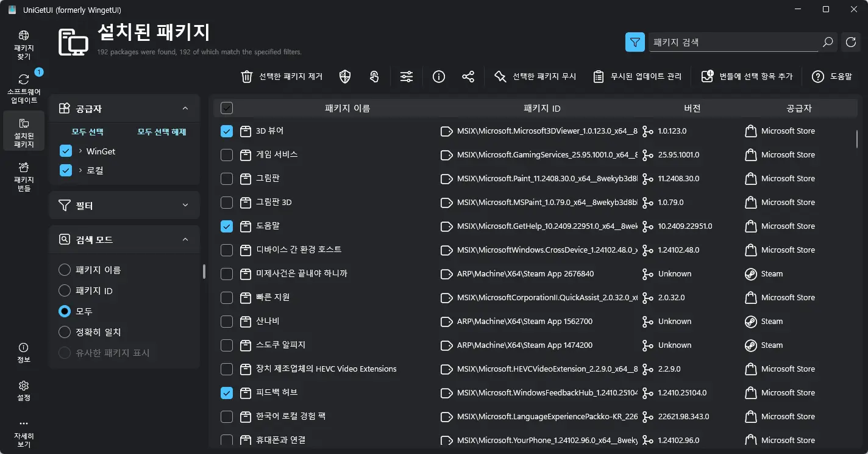
Task: Click the left filter pane scrollbar
Action: pos(204,272)
